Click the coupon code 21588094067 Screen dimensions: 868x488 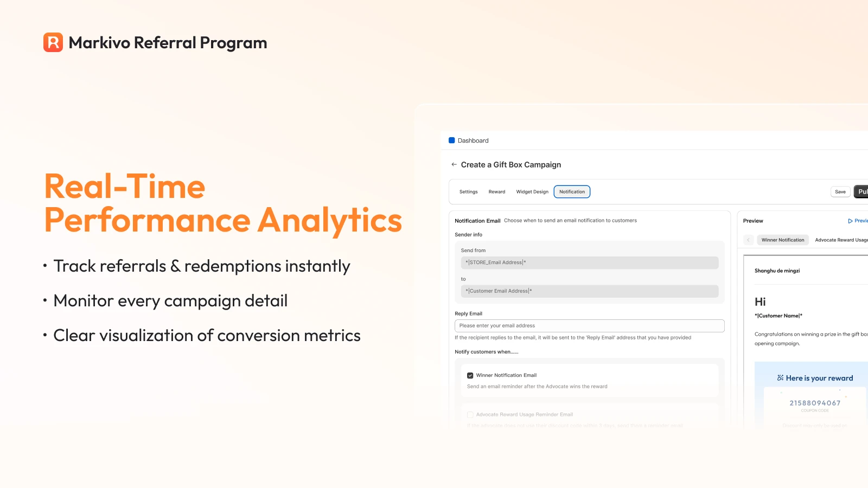(815, 403)
